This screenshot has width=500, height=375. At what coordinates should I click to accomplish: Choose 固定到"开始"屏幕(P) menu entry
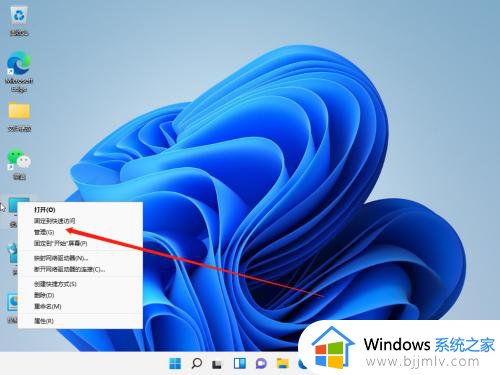pyautogui.click(x=80, y=243)
